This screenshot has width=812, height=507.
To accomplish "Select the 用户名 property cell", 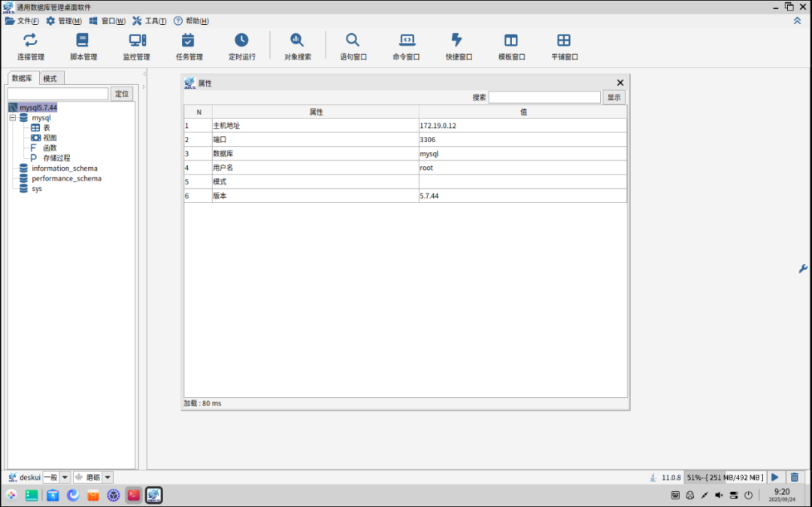I will (315, 168).
